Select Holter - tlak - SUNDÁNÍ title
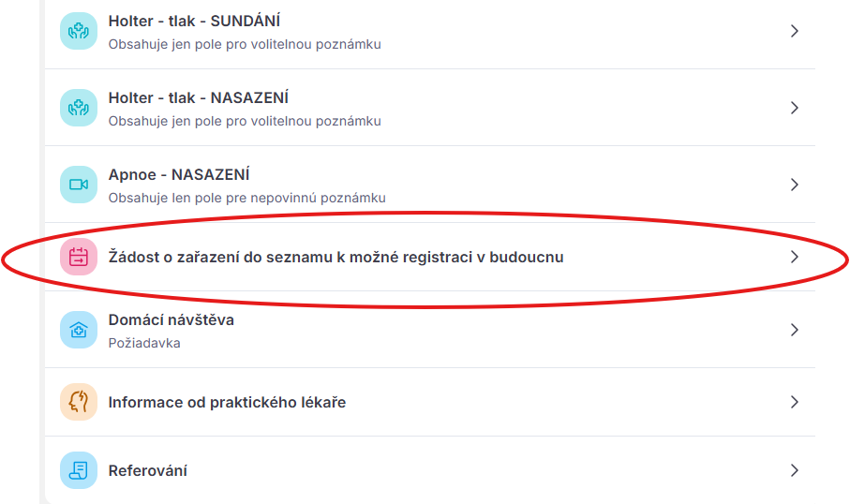 tap(194, 22)
